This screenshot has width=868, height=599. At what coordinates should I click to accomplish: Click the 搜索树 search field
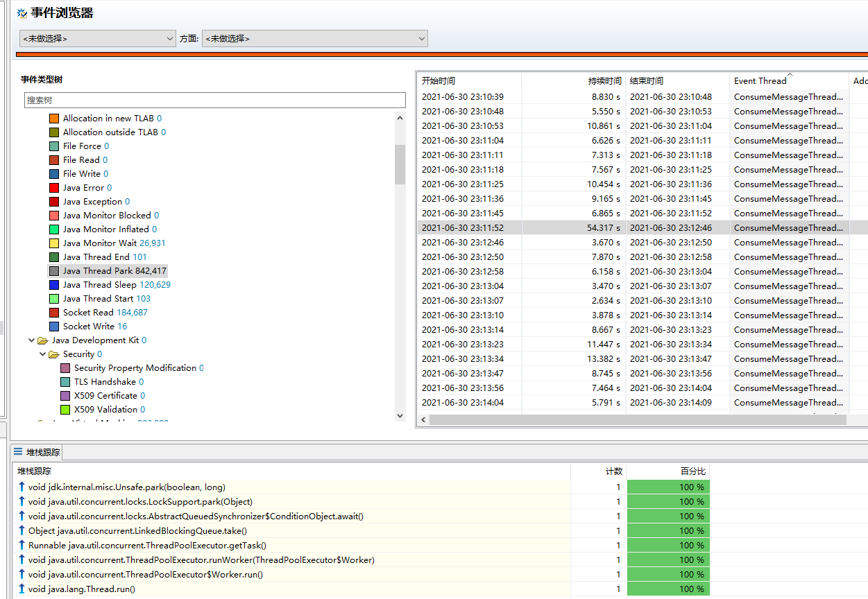point(214,101)
